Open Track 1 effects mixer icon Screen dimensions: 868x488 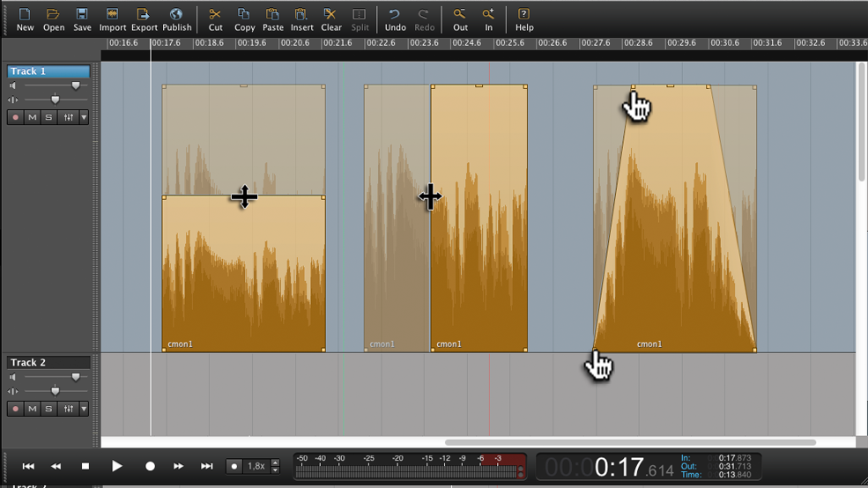tap(68, 117)
